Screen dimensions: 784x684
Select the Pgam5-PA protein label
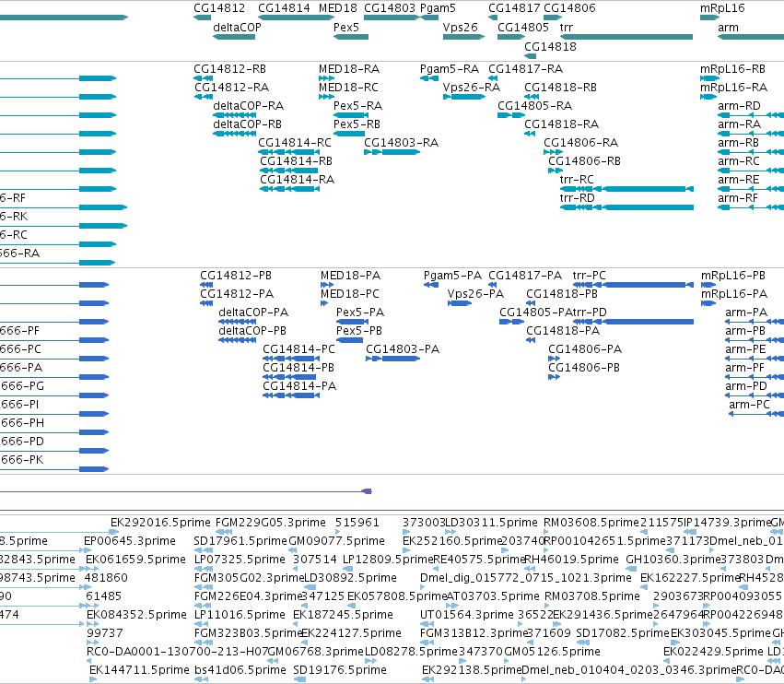pyautogui.click(x=452, y=276)
